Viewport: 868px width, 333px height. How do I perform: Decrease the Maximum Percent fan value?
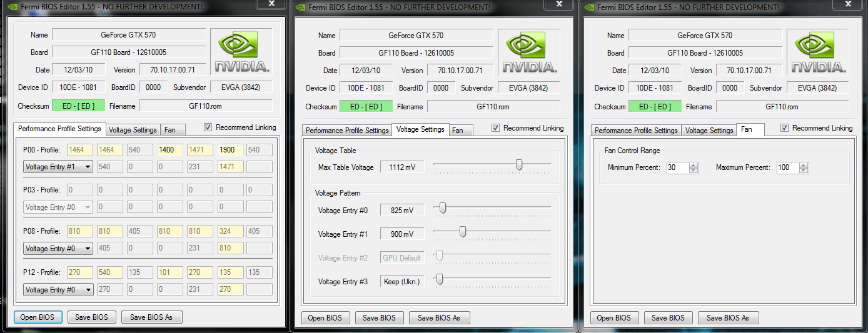click(804, 171)
